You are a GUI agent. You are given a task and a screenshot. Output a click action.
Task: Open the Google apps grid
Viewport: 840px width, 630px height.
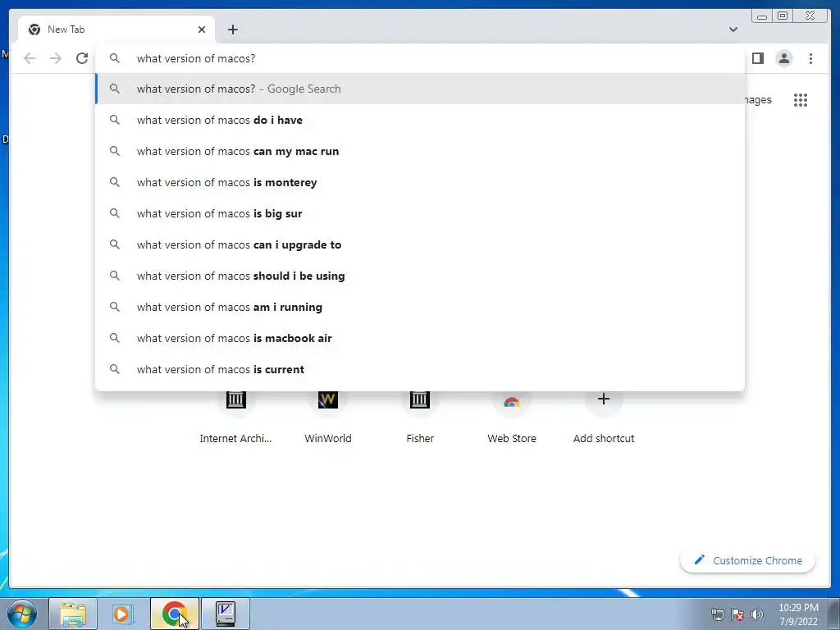tap(801, 100)
